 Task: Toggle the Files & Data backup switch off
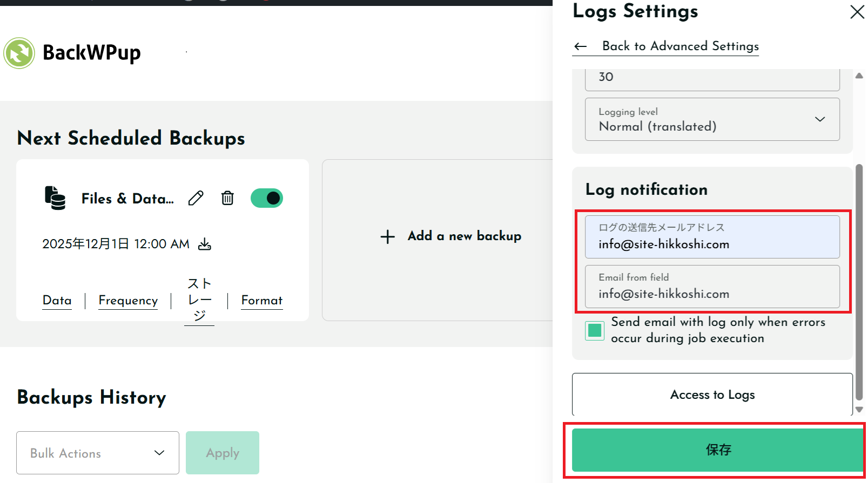pyautogui.click(x=267, y=198)
